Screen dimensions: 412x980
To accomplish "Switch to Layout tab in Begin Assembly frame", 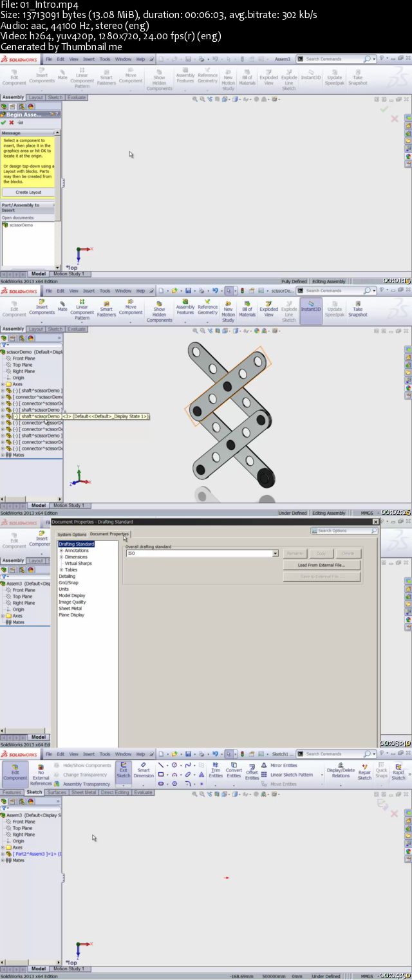I will pos(36,97).
